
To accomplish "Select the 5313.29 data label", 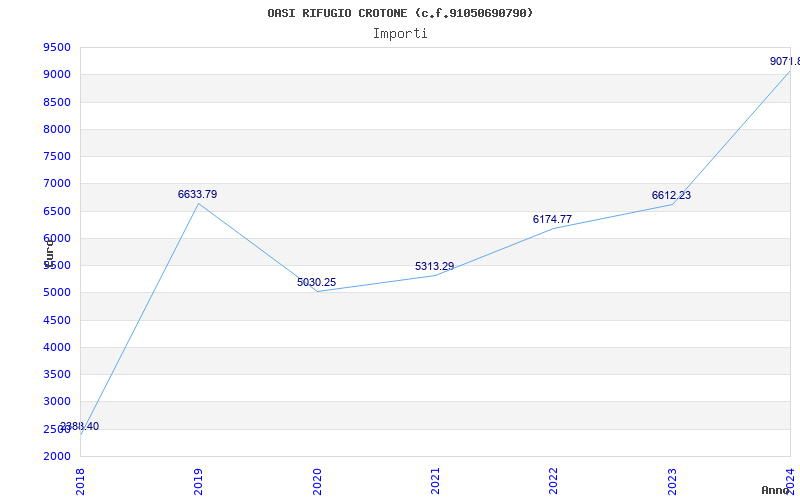I will [x=434, y=266].
